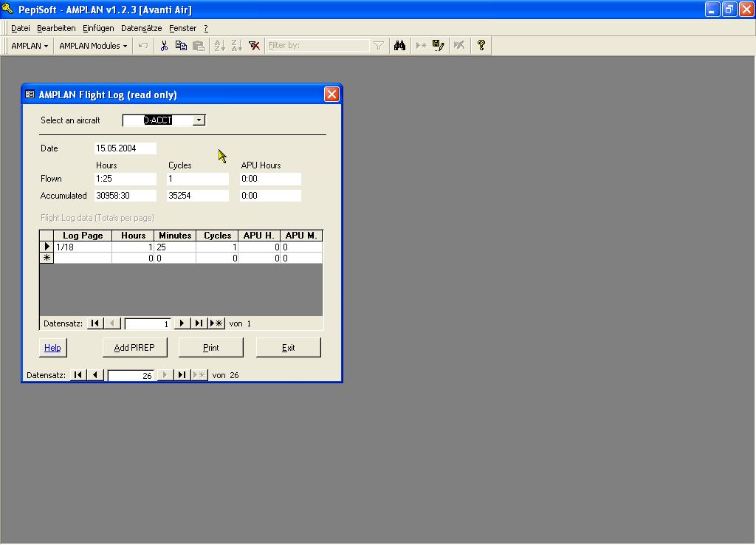Viewport: 756px width, 545px height.
Task: Open the Einfügen menu
Action: 98,28
